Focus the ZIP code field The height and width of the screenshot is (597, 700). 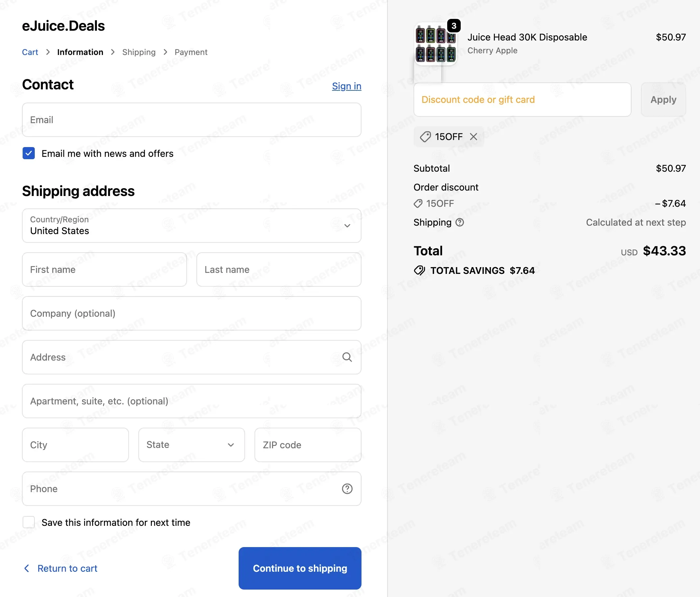(308, 445)
